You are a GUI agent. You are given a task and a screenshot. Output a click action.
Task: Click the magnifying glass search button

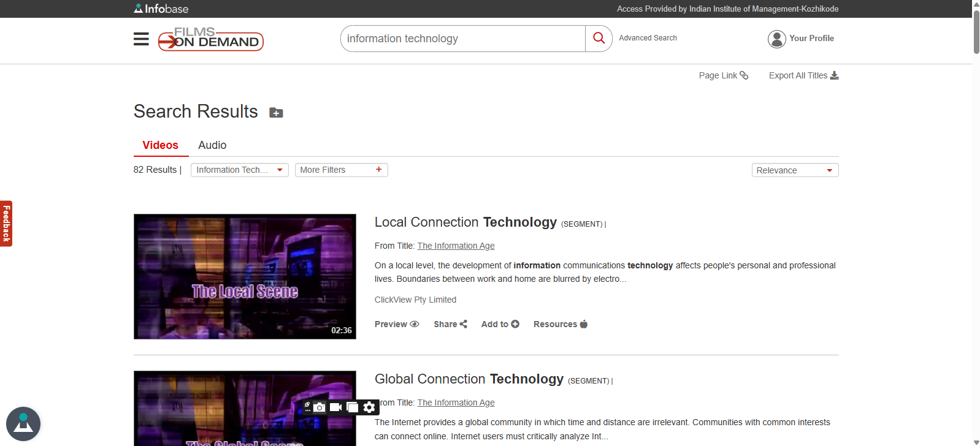(x=599, y=39)
